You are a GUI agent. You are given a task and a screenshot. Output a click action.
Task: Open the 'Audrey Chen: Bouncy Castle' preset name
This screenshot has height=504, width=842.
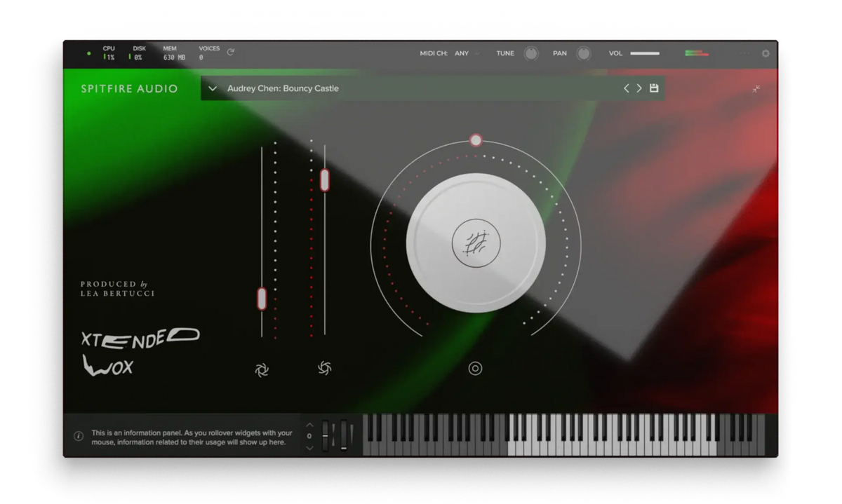(283, 88)
